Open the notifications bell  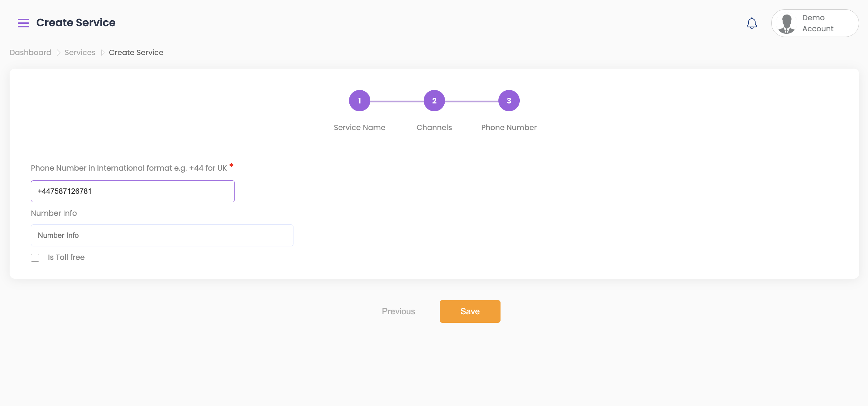751,23
